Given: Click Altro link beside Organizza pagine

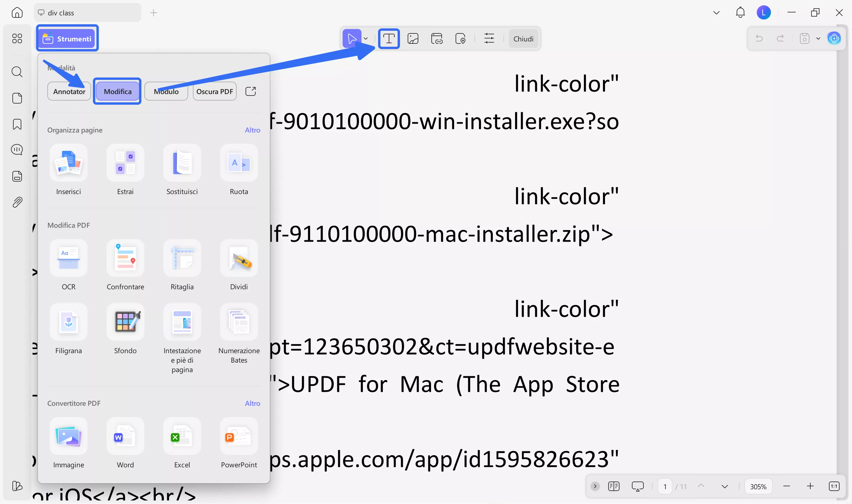Looking at the screenshot, I should 252,130.
